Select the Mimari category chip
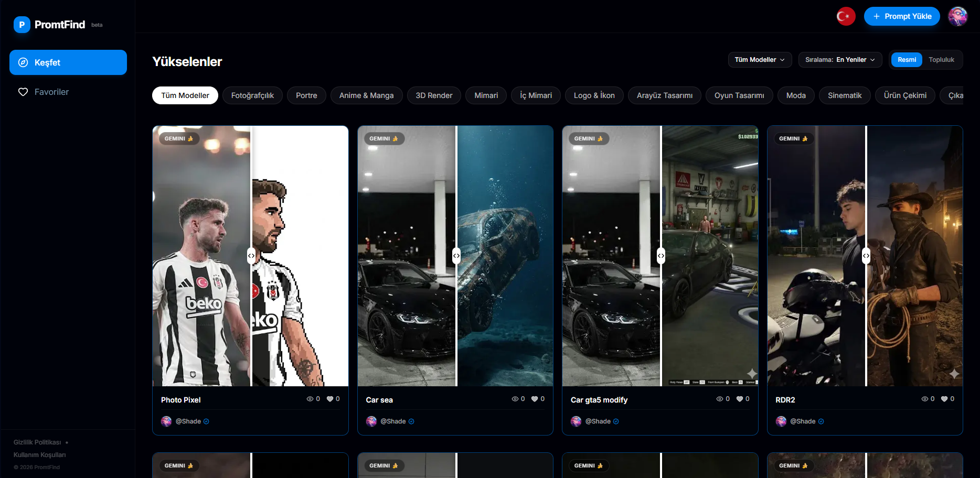Screen dimensions: 980x478 tap(486, 95)
